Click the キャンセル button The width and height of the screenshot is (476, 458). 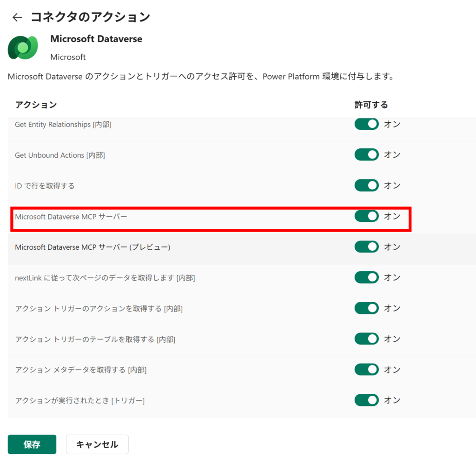click(97, 445)
